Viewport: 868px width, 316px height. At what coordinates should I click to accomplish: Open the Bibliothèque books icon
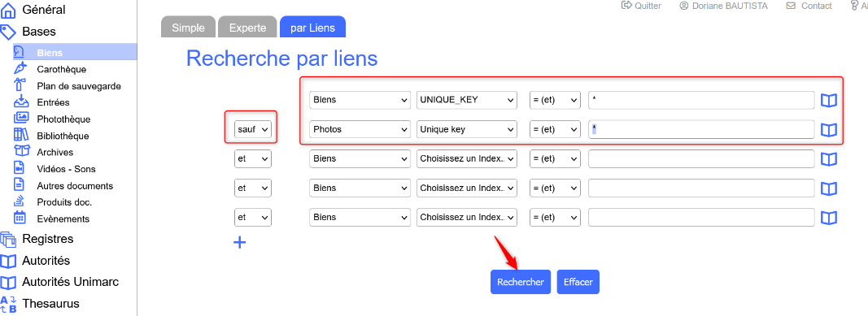[20, 134]
